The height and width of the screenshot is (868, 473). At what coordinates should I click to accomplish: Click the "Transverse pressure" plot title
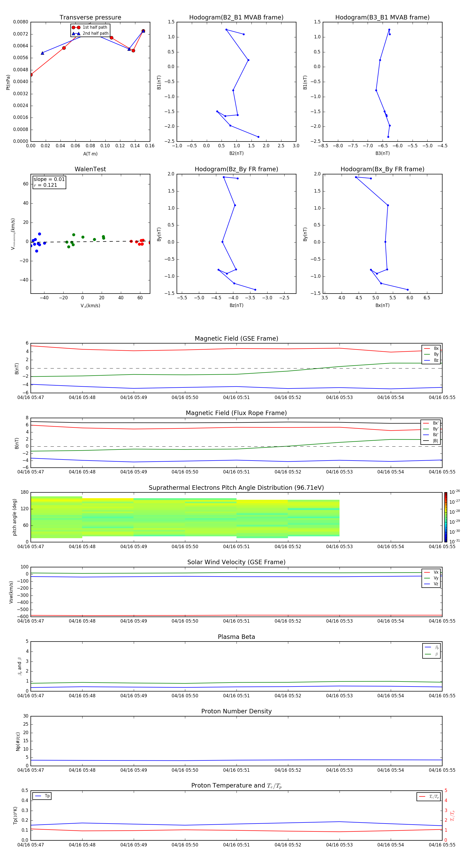[90, 18]
